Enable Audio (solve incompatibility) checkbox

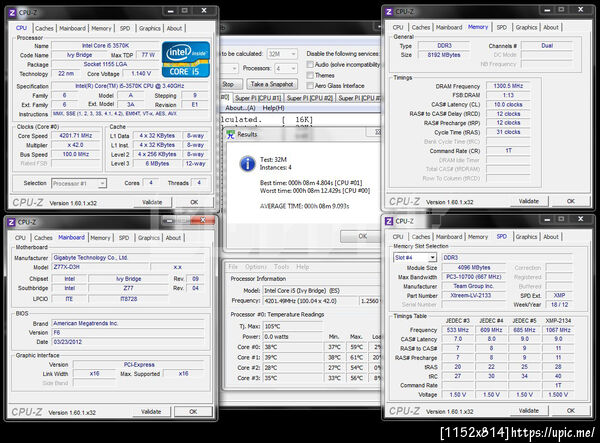310,64
